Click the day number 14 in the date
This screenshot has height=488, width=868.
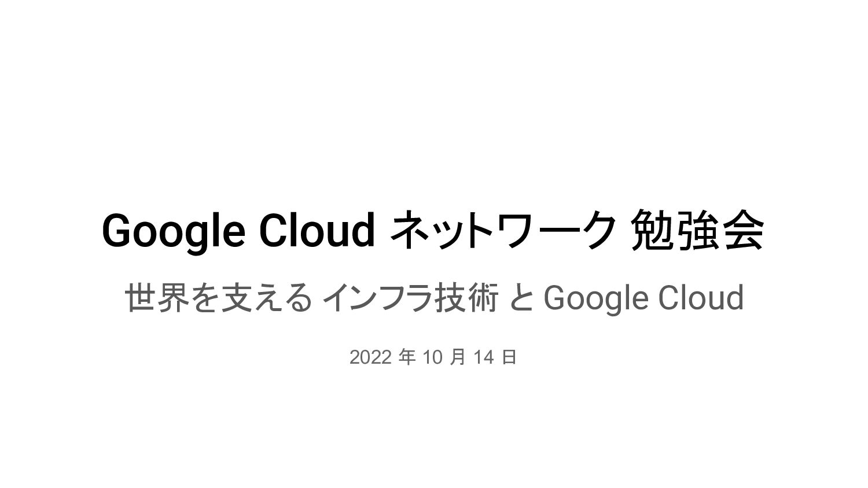(x=484, y=358)
